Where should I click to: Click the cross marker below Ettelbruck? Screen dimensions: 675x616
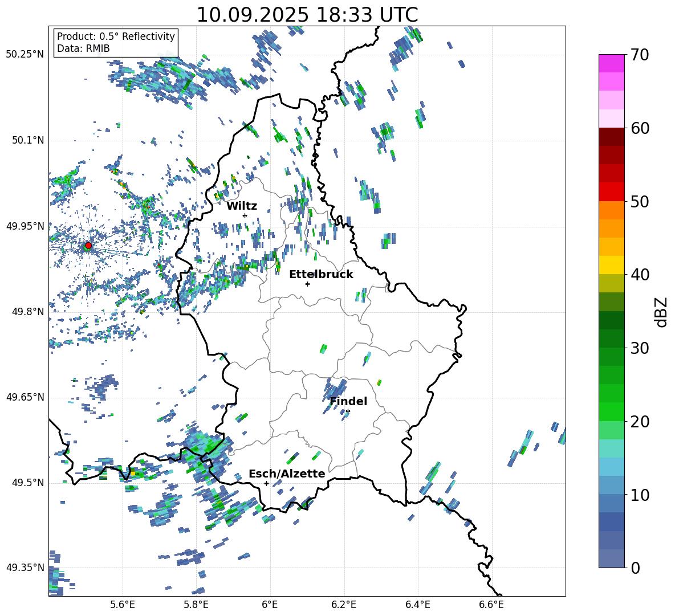click(307, 284)
